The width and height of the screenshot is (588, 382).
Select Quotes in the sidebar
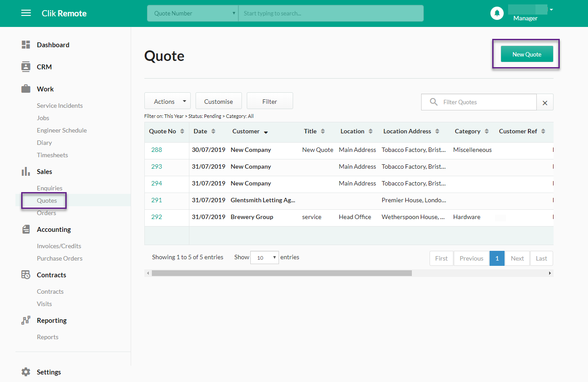[47, 200]
